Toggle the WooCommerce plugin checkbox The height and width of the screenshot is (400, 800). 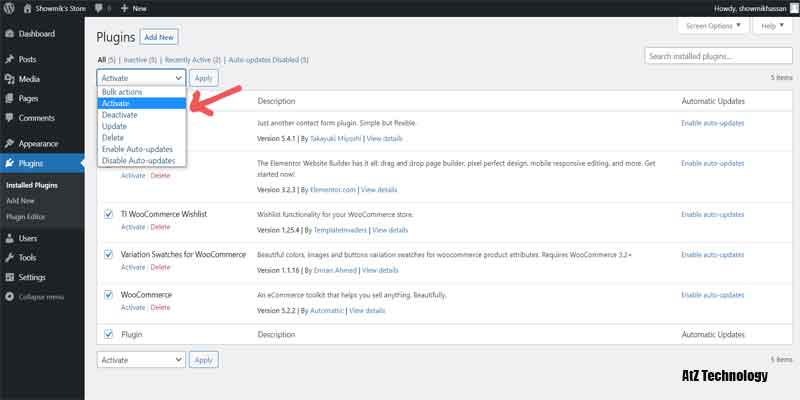pyautogui.click(x=109, y=295)
